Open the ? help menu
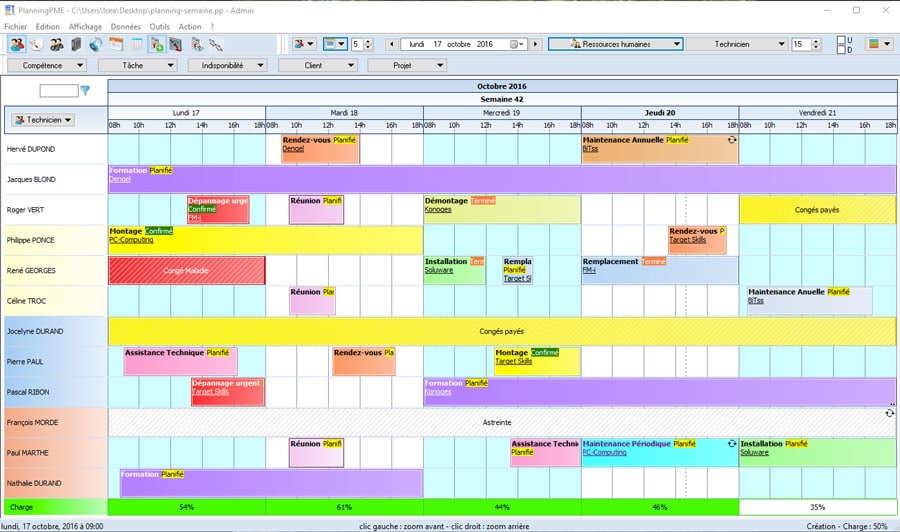 click(x=212, y=26)
